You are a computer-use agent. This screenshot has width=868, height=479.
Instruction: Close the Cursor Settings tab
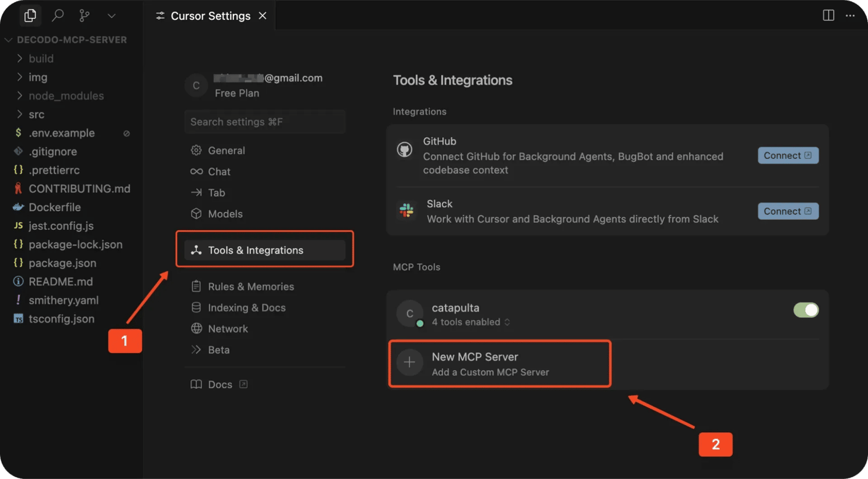tap(263, 16)
